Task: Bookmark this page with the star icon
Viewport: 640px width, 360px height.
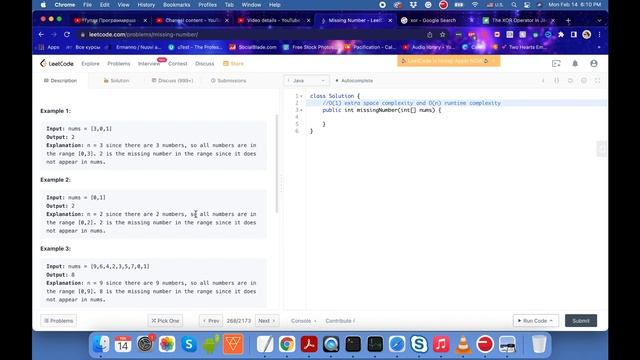Action: (442, 35)
